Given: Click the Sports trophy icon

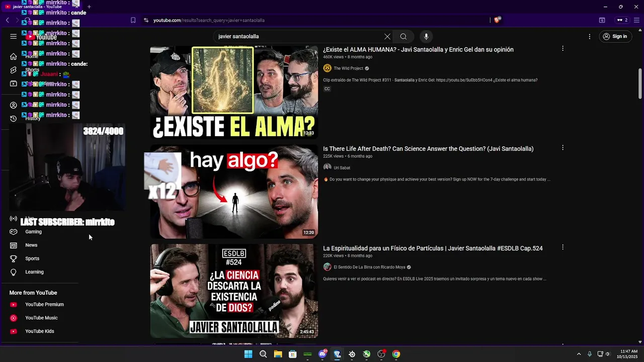Looking at the screenshot, I should 14,258.
